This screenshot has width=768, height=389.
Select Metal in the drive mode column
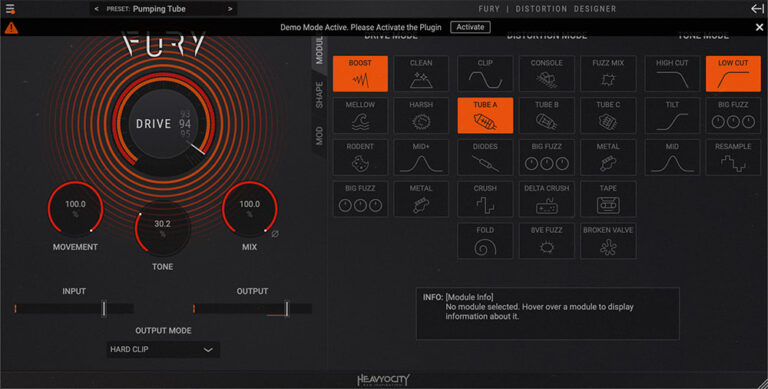(421, 199)
